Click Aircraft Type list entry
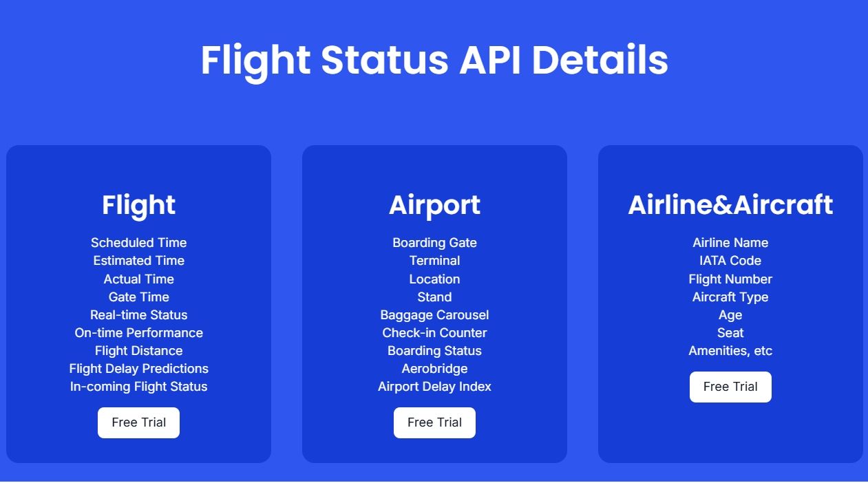The image size is (868, 483). (x=730, y=297)
